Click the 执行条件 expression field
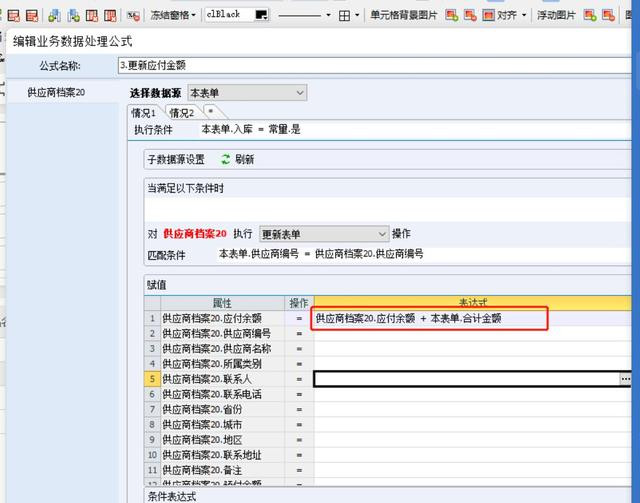The height and width of the screenshot is (503, 640). [415, 130]
